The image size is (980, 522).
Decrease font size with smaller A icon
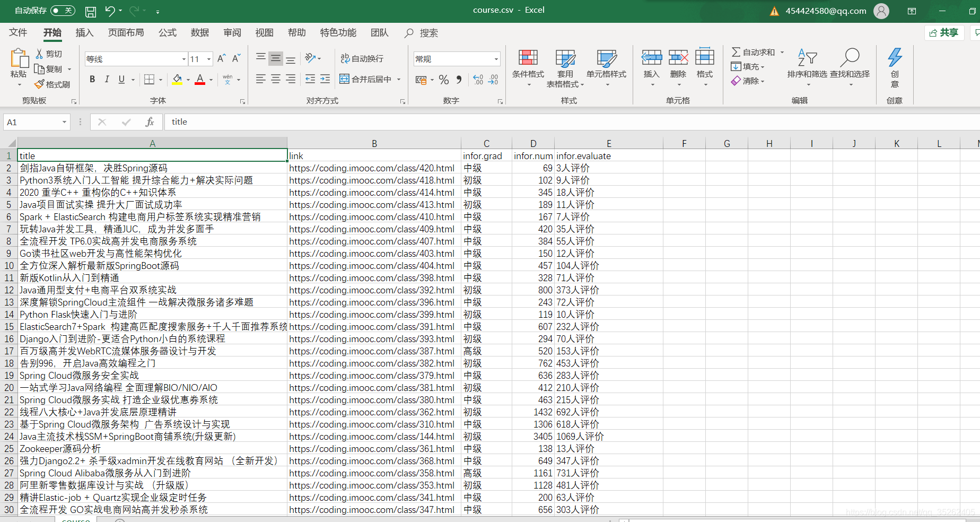pyautogui.click(x=236, y=58)
